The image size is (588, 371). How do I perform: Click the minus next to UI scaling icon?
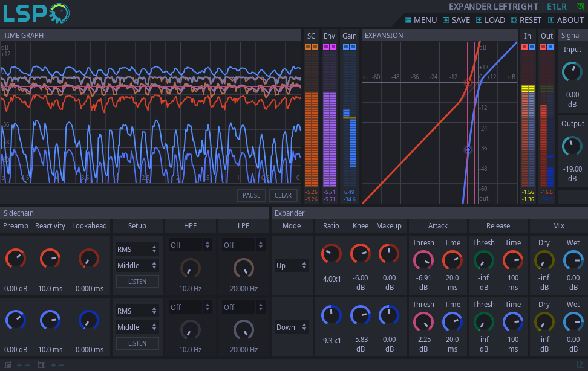[x=27, y=364]
